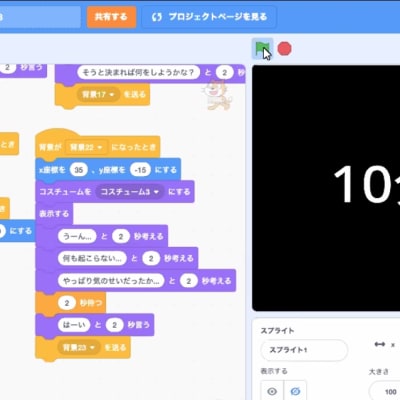This screenshot has width=400, height=400.
Task: Open プロジェクトページを見る project page button
Action: pyautogui.click(x=209, y=17)
